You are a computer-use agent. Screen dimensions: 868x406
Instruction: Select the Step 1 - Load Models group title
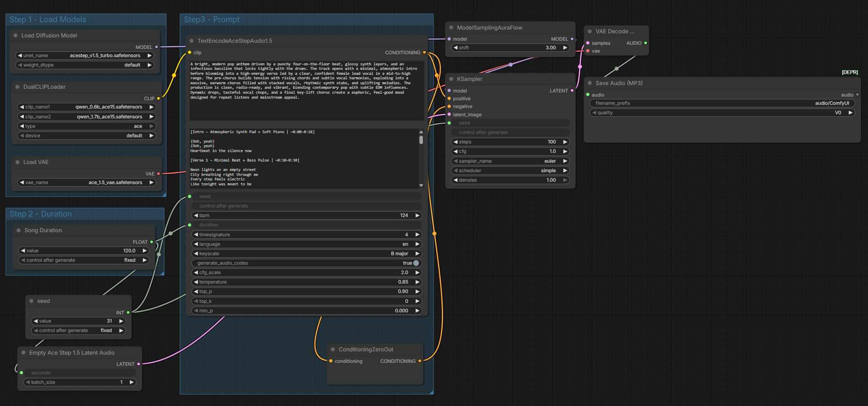48,19
